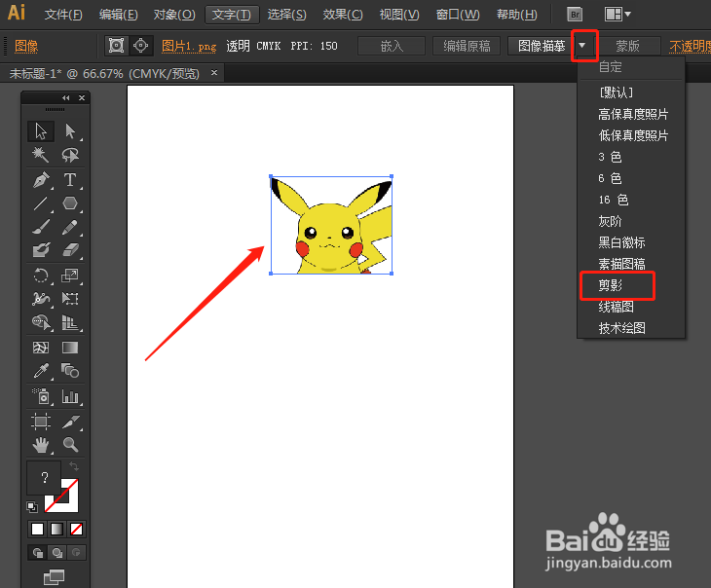Select the Shape Builder tool
This screenshot has width=711, height=588.
pyautogui.click(x=41, y=322)
